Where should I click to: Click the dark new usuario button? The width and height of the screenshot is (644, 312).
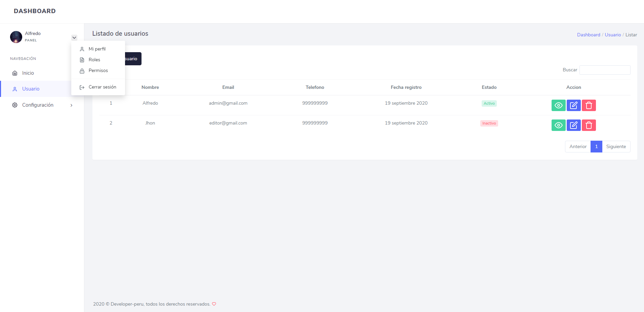click(133, 59)
